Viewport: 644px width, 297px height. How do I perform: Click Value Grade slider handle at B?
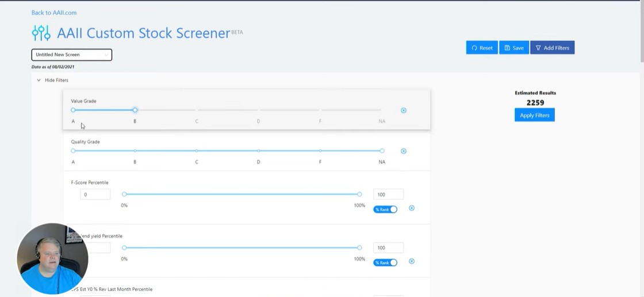(x=135, y=110)
